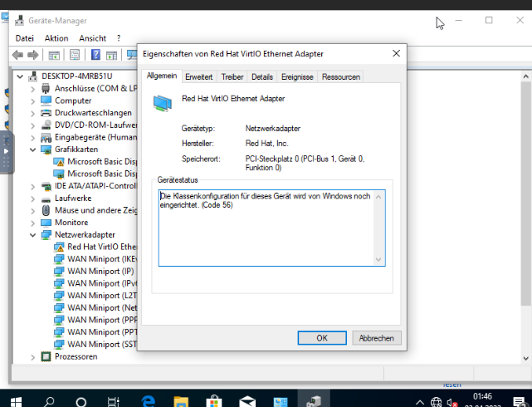Open the Properties toolbar icon

pos(75,55)
